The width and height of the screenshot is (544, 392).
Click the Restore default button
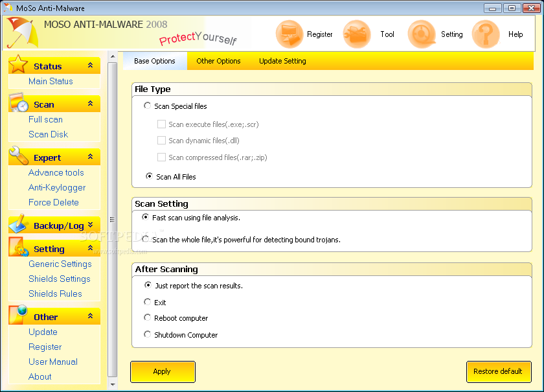[499, 371]
